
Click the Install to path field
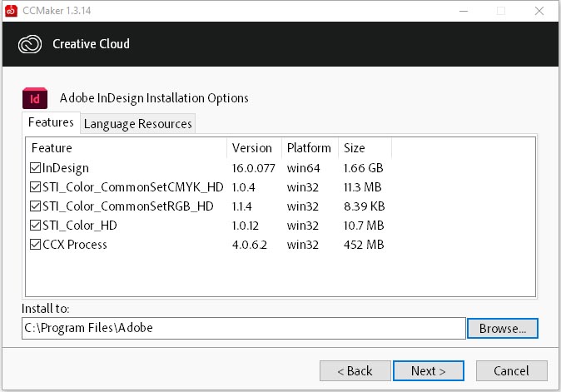pyautogui.click(x=244, y=329)
